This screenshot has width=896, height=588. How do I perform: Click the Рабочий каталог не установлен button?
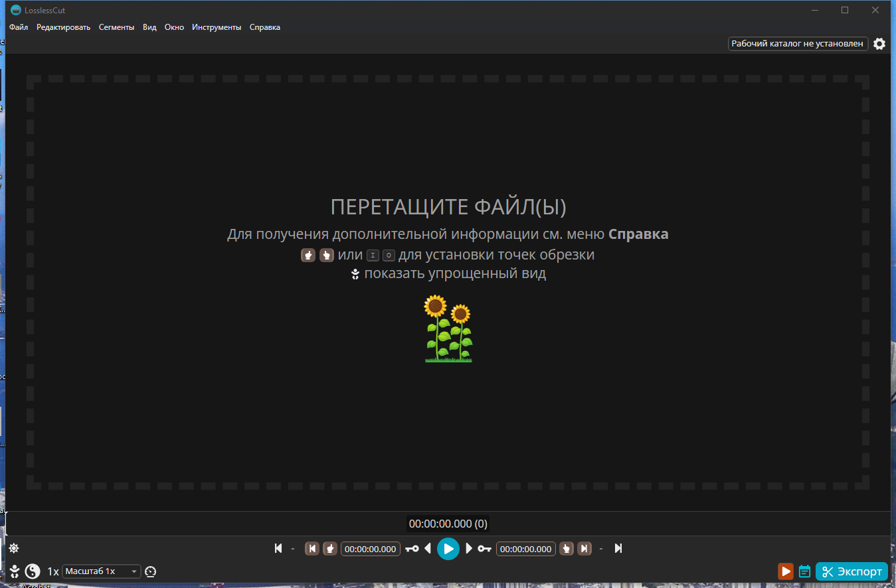point(798,44)
